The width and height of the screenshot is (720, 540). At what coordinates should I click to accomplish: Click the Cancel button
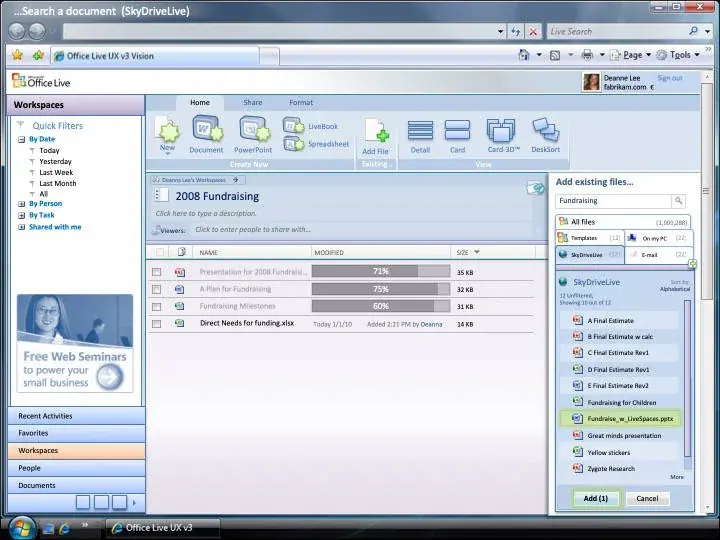tap(647, 499)
